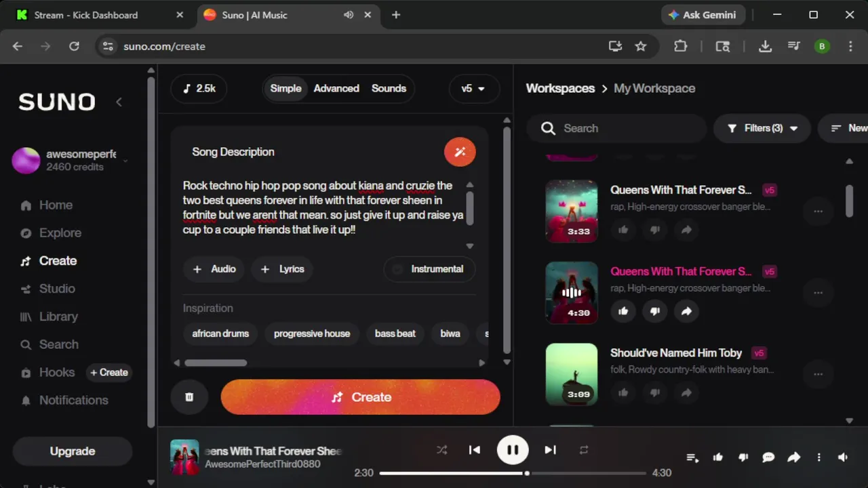The height and width of the screenshot is (488, 868).
Task: Click the now-playing album art in the player
Action: pos(184,457)
